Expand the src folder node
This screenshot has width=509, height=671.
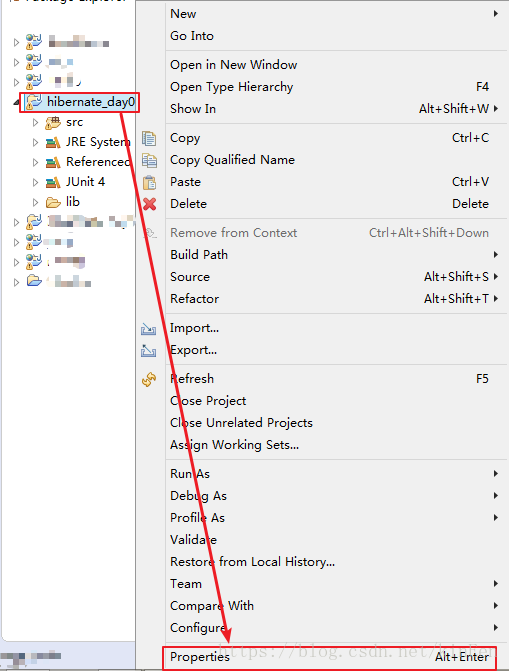(36, 123)
